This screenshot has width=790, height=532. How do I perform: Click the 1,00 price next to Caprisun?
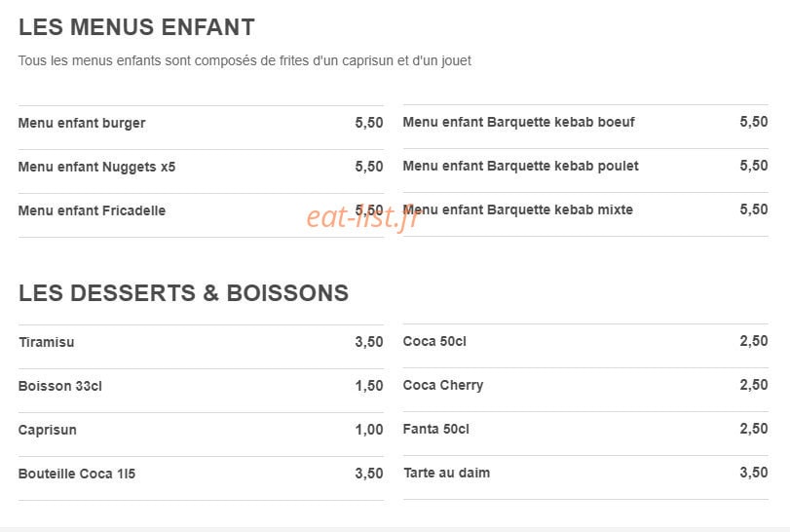(369, 430)
